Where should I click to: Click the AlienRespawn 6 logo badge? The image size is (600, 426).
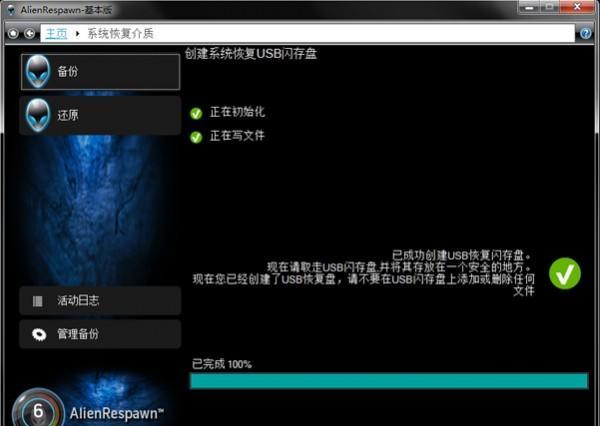38,409
